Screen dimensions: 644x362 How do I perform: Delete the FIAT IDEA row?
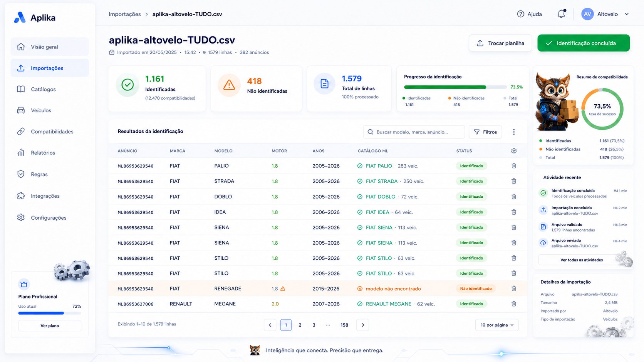tap(514, 212)
